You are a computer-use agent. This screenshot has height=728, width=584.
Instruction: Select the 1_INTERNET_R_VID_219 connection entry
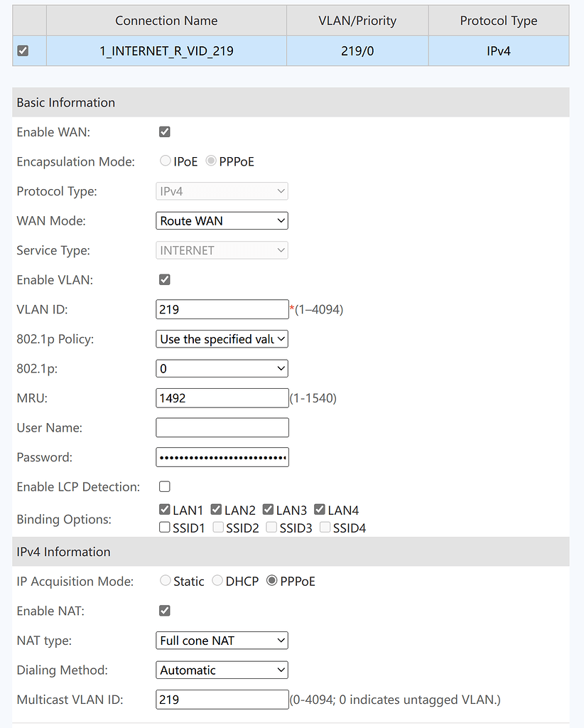click(x=166, y=50)
